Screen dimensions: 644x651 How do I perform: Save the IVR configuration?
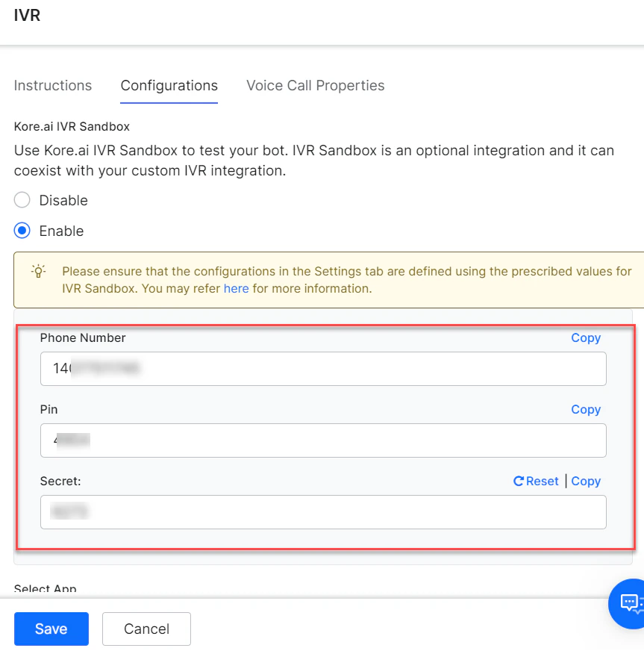tap(51, 629)
